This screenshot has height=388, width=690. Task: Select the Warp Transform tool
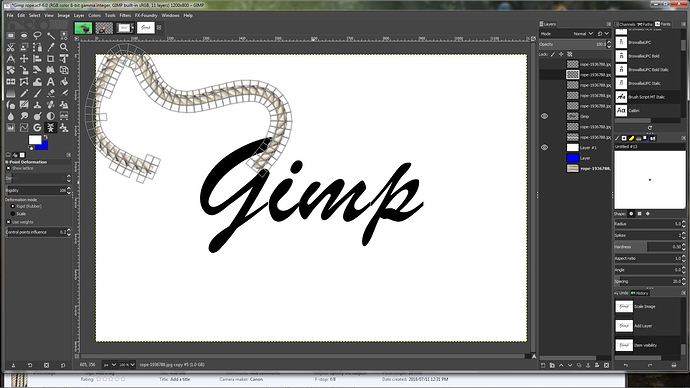tap(37, 82)
